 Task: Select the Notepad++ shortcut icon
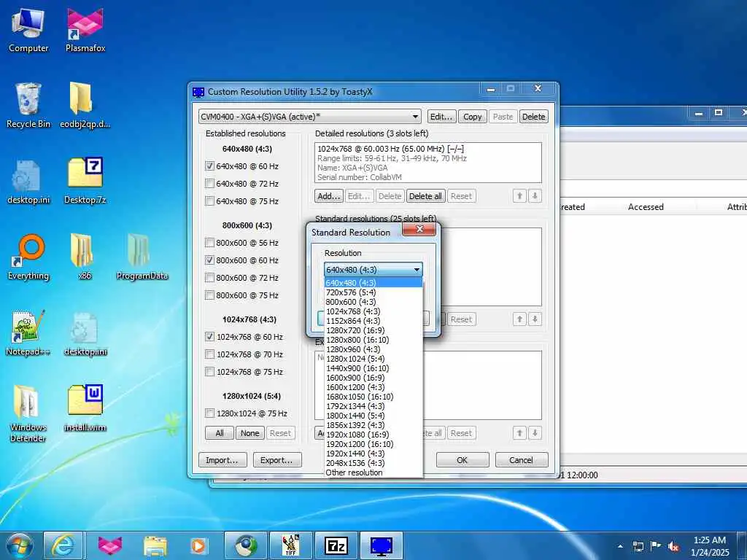(x=28, y=333)
